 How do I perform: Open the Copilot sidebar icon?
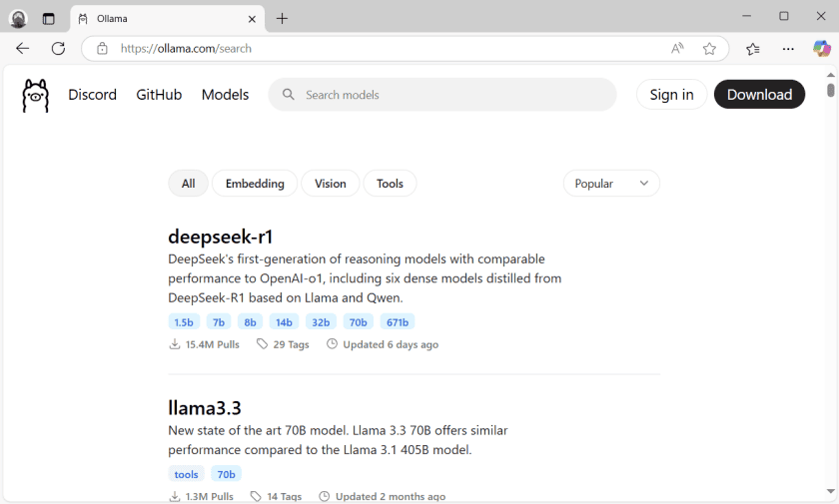pyautogui.click(x=821, y=48)
